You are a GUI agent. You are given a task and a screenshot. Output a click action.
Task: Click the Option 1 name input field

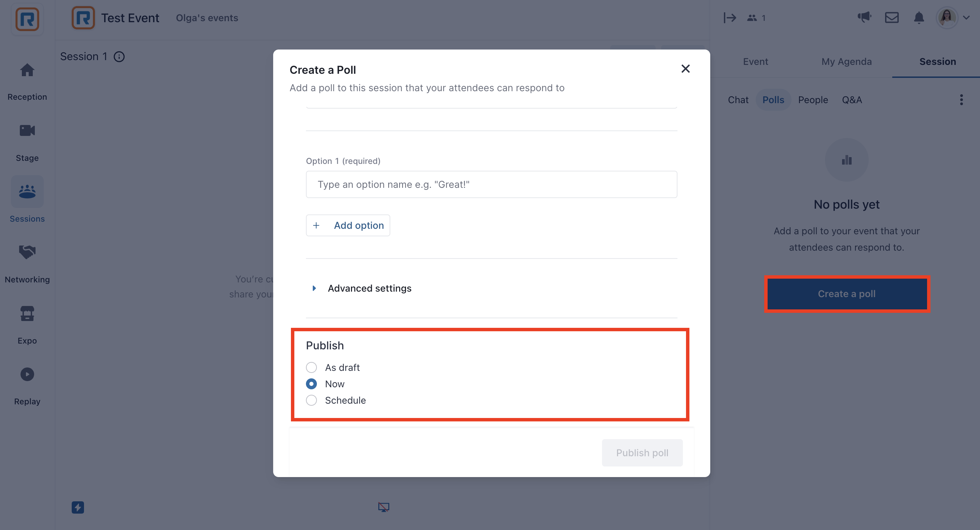(x=491, y=184)
